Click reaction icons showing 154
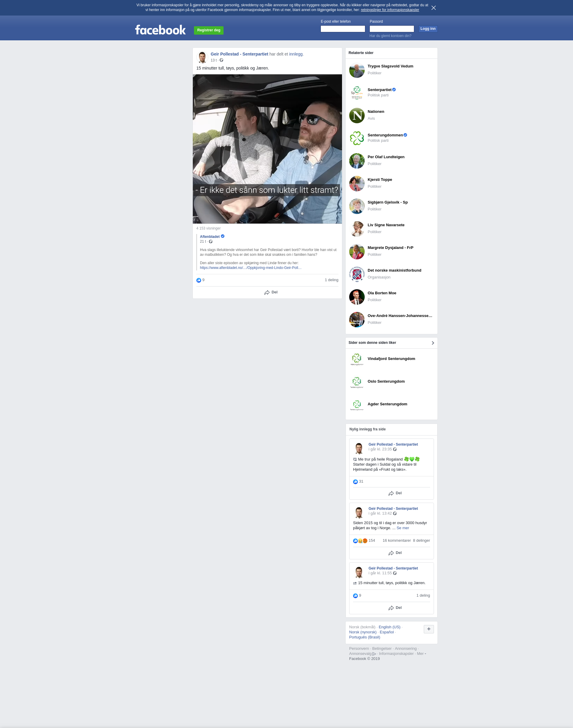Viewport: 573px width, 728px height. click(x=360, y=541)
